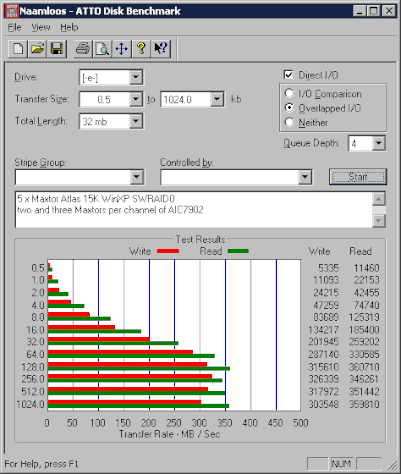Print results using the printer icon

pyautogui.click(x=83, y=49)
